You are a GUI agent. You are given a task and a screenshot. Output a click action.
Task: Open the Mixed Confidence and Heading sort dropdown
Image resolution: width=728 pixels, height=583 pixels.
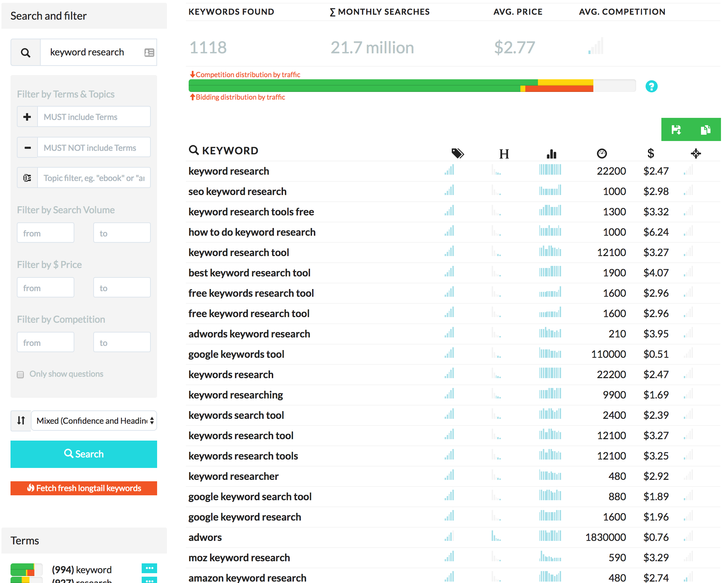[x=93, y=421]
